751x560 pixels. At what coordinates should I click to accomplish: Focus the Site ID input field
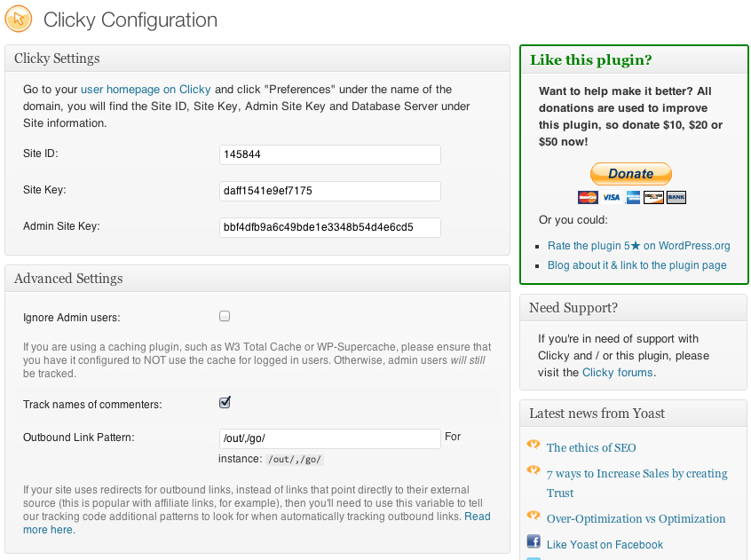tap(330, 154)
